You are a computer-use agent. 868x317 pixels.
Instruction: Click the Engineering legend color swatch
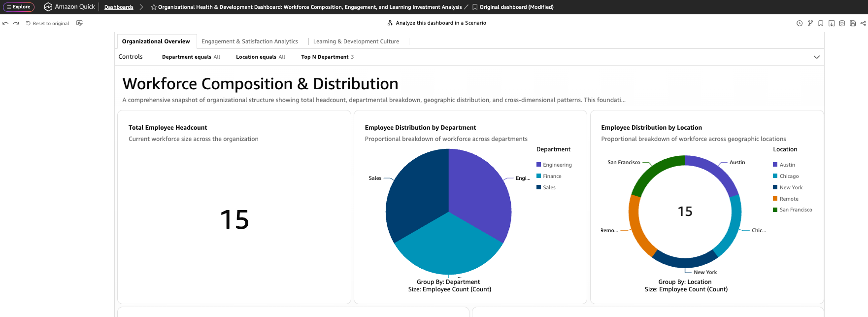pyautogui.click(x=539, y=165)
